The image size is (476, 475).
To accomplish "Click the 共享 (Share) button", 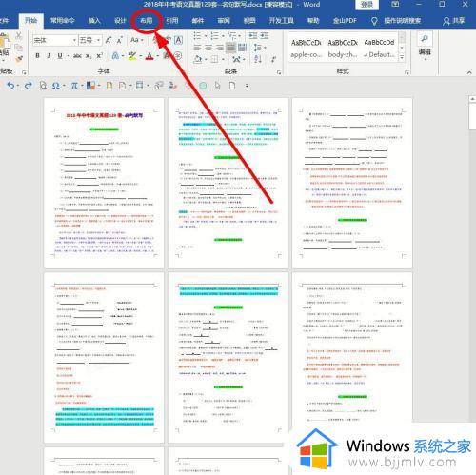I will [454, 21].
